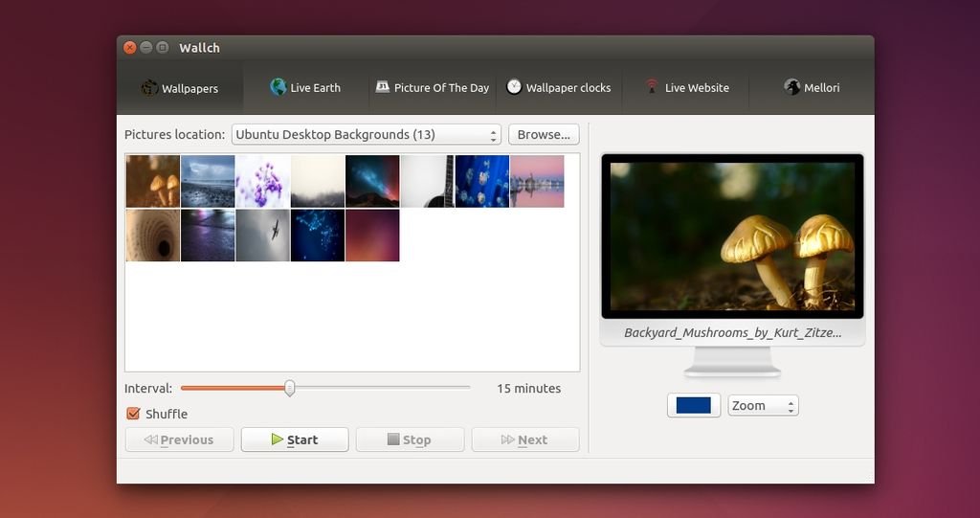Select the airplane in gray sky thumbnail

click(x=262, y=236)
